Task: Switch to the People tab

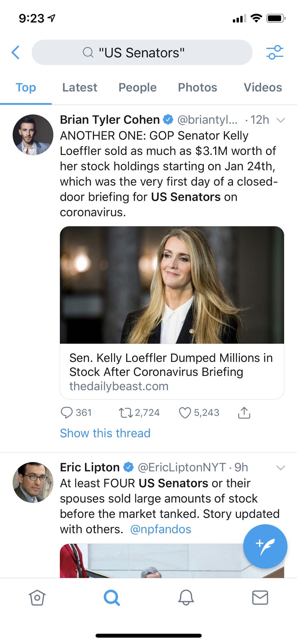Action: pos(137,88)
